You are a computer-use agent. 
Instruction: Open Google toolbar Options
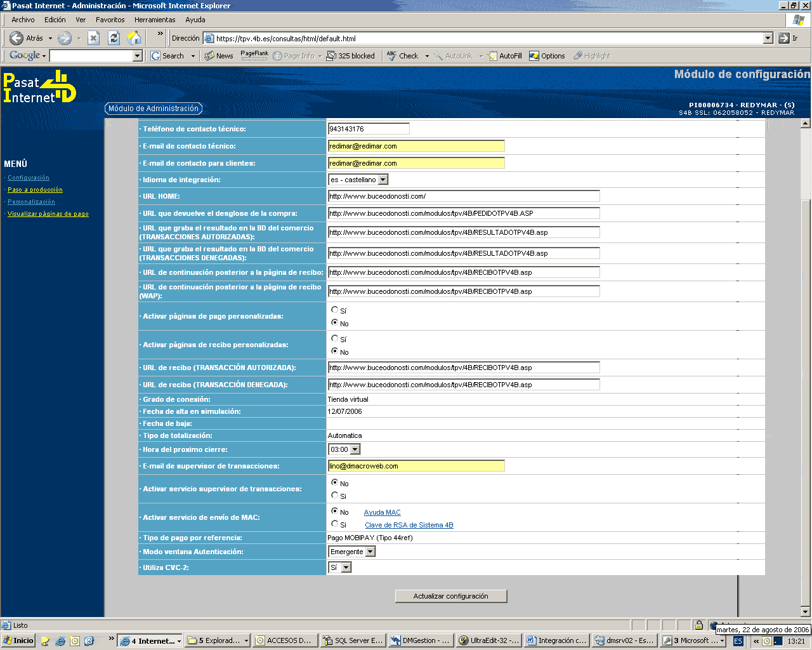click(x=534, y=56)
